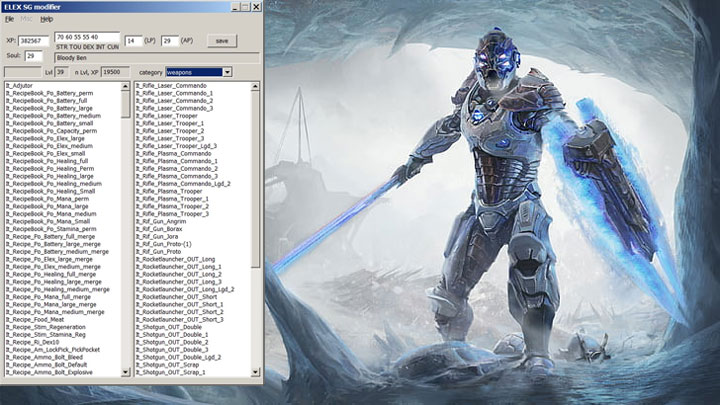This screenshot has width=720, height=405.
Task: Select It_Recipe_Ammo_Bolt_Bleed
Action: 45,357
